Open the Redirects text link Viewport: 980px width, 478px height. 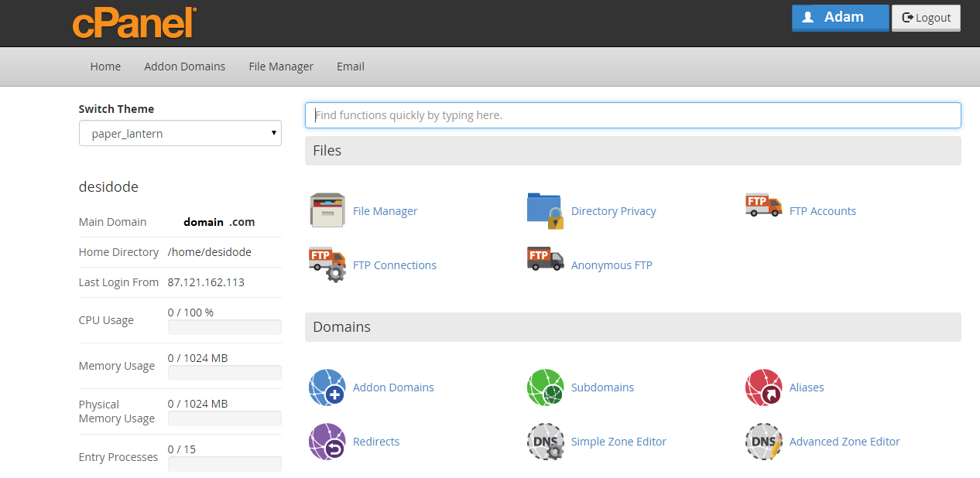[376, 442]
